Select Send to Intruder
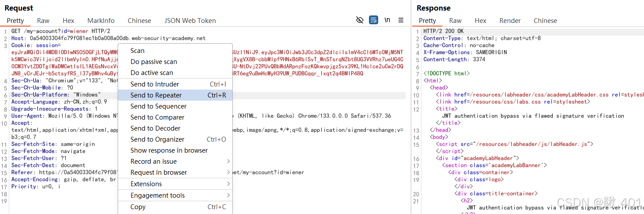Viewport: 644px width, 214px height. pyautogui.click(x=175, y=84)
